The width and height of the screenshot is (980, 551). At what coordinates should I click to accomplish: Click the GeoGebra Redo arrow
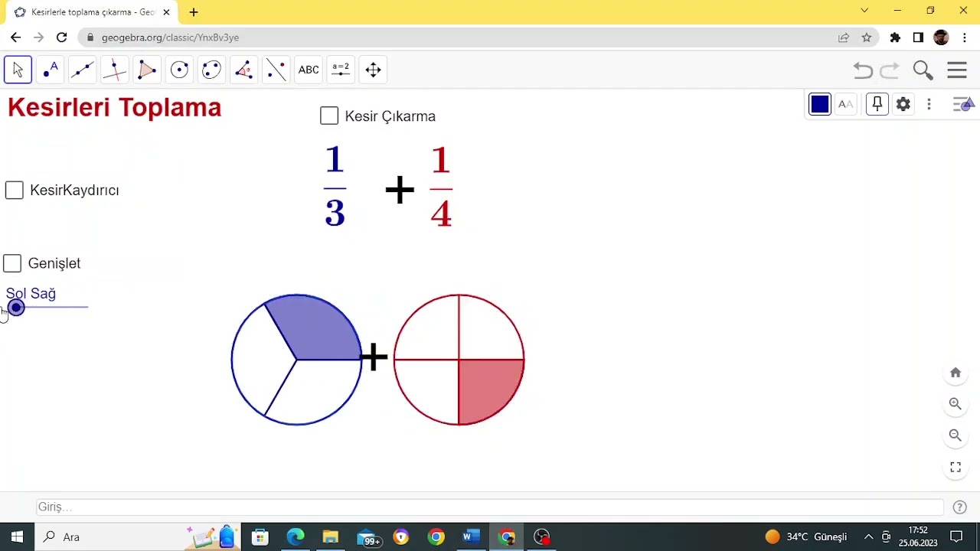[890, 70]
